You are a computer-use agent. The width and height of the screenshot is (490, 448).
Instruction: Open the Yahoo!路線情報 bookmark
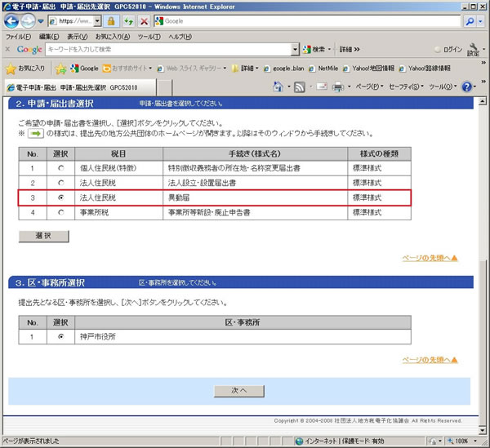(425, 69)
